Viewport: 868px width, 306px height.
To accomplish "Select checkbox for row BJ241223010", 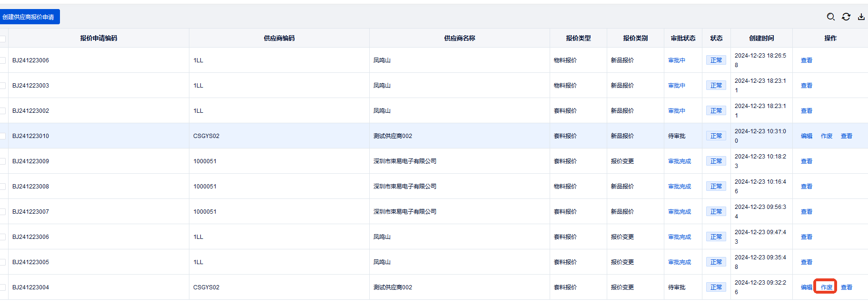I will click(3, 136).
